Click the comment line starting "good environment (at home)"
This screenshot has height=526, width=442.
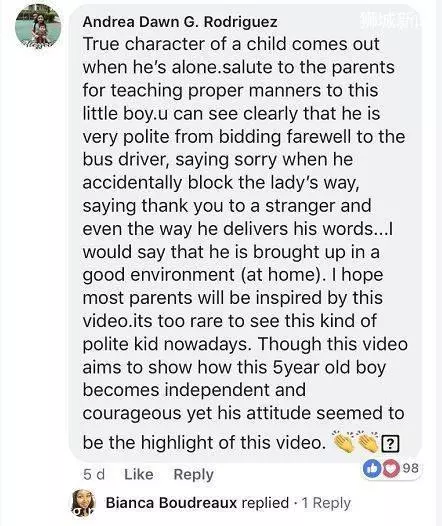coord(233,275)
